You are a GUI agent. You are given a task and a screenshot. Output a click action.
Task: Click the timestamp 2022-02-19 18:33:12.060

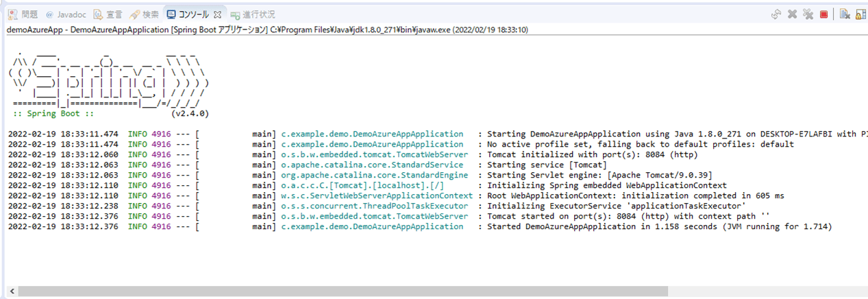63,154
